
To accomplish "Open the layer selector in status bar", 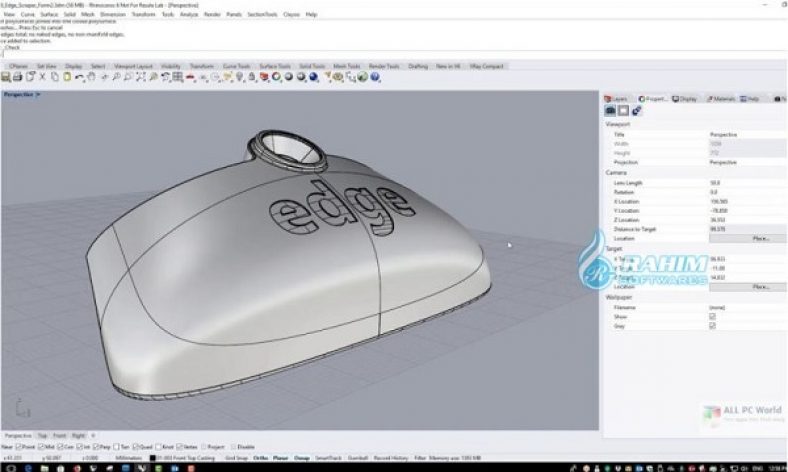I will (x=182, y=458).
